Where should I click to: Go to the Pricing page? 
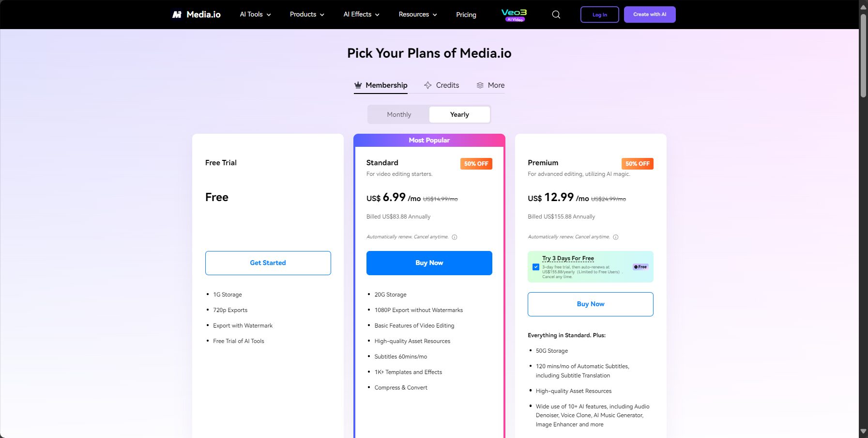(x=466, y=15)
